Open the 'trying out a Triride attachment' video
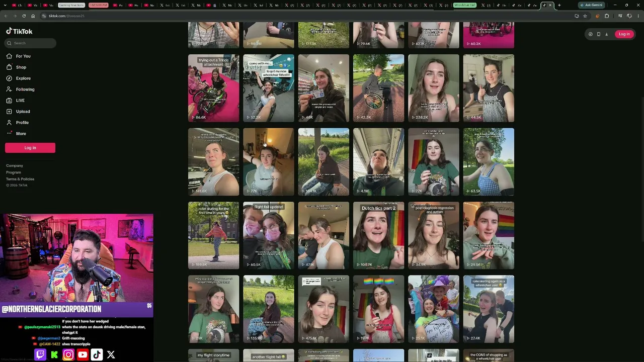644x362 pixels. 214,88
